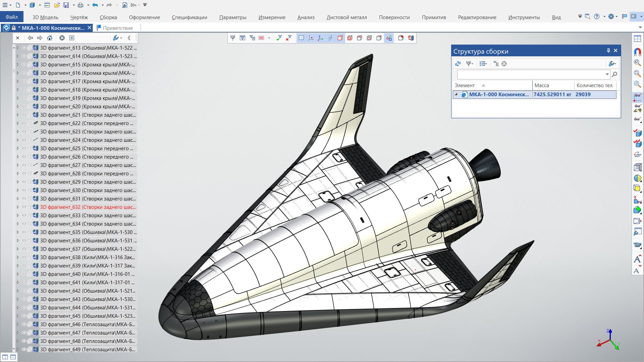
Task: Apply the filter with the green check funnel
Action: 279,38
